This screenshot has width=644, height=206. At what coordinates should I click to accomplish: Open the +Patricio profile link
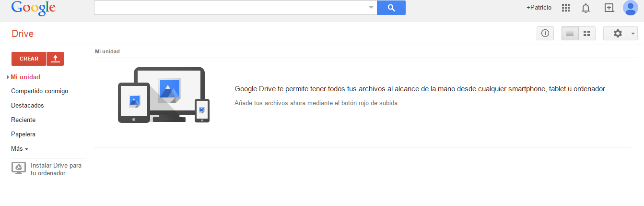[x=539, y=8]
